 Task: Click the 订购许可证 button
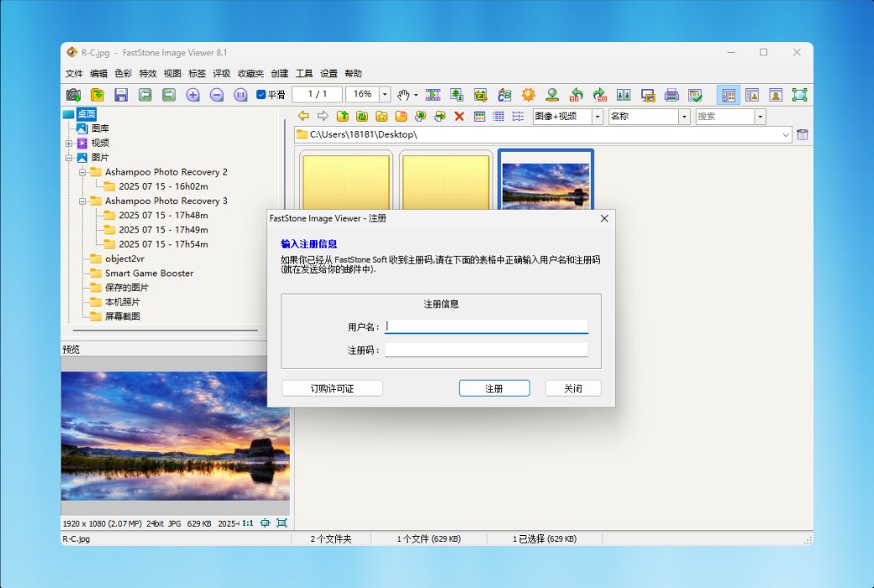[x=332, y=388]
